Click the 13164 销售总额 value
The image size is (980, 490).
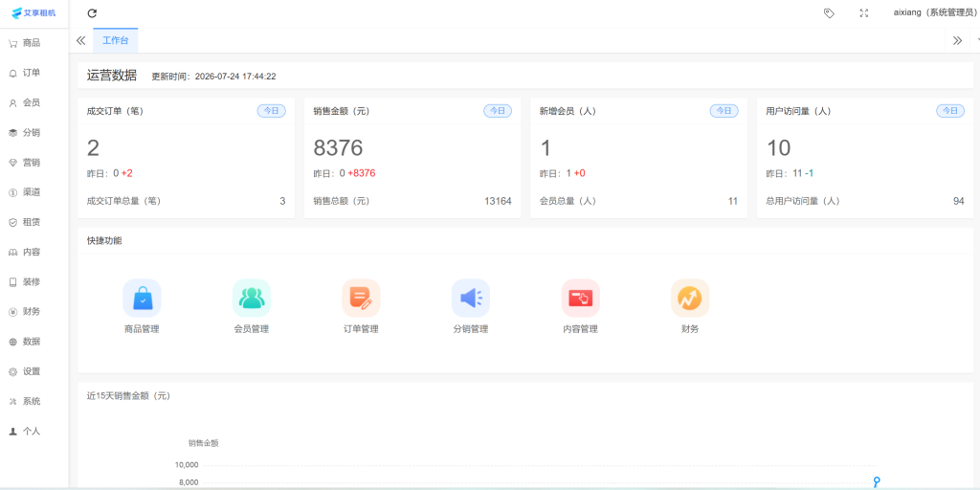(x=498, y=201)
